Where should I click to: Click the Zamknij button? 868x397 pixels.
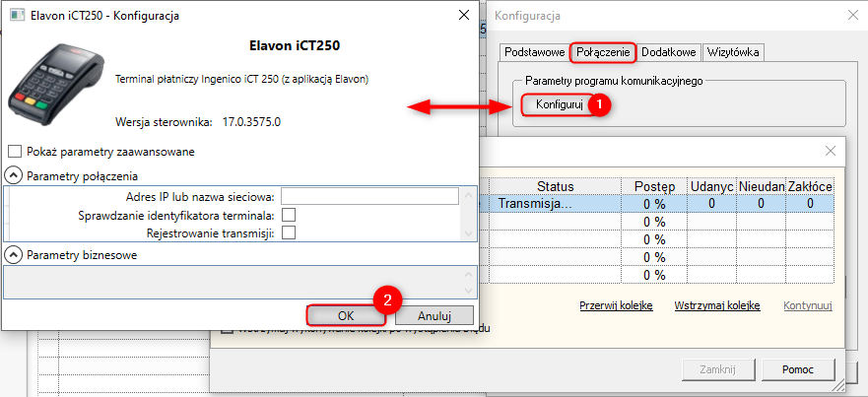(718, 369)
